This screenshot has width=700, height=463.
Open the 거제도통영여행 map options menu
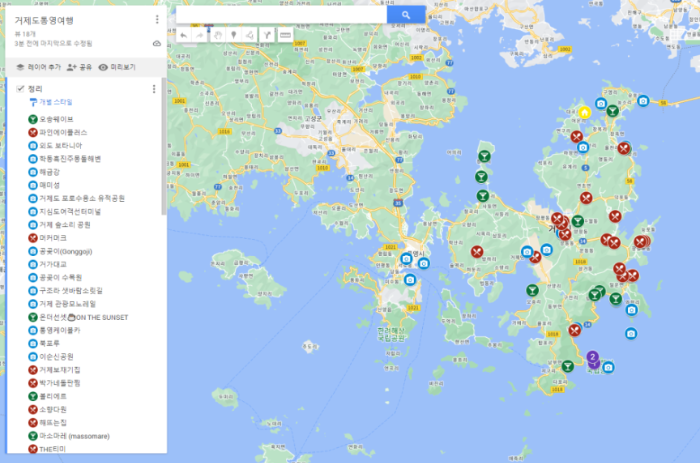(157, 19)
